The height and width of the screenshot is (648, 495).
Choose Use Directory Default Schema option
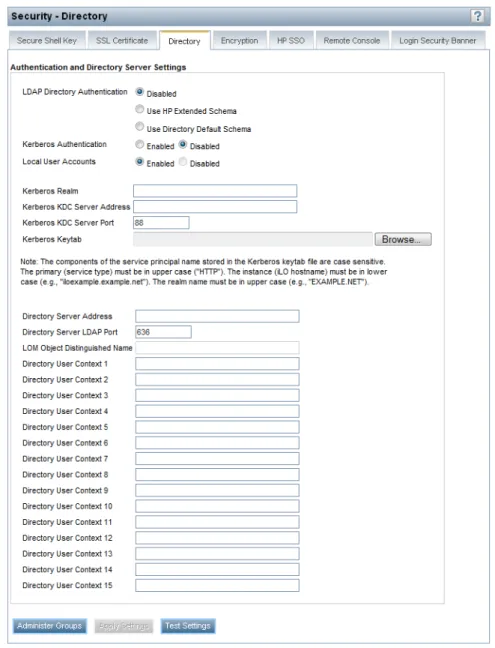[x=140, y=126]
